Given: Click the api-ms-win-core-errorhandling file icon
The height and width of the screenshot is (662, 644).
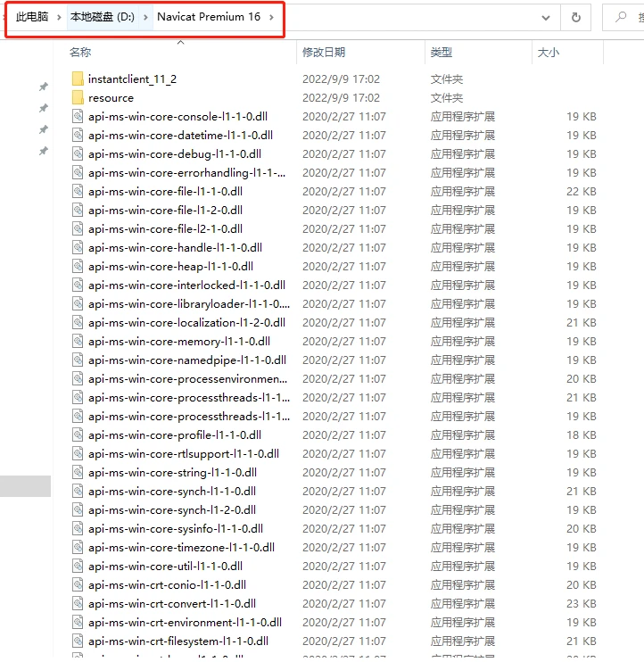Looking at the screenshot, I should coord(78,172).
